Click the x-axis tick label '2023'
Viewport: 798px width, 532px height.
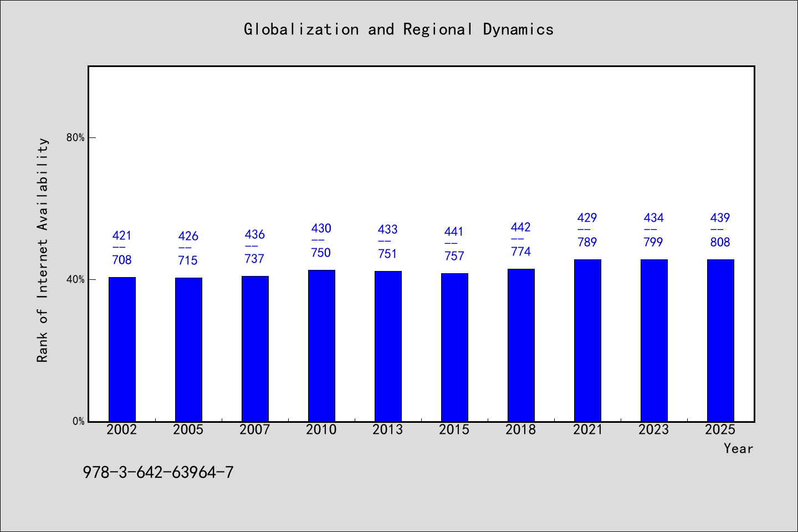(x=654, y=429)
